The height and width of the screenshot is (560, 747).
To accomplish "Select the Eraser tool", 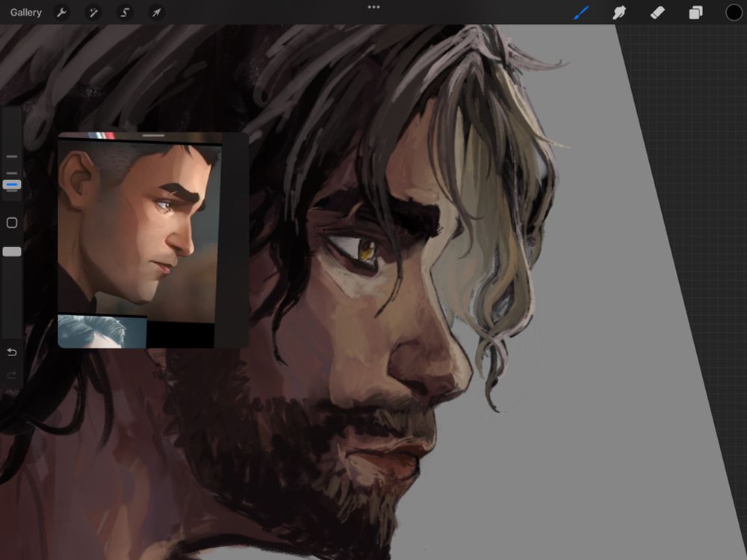I will (x=657, y=13).
